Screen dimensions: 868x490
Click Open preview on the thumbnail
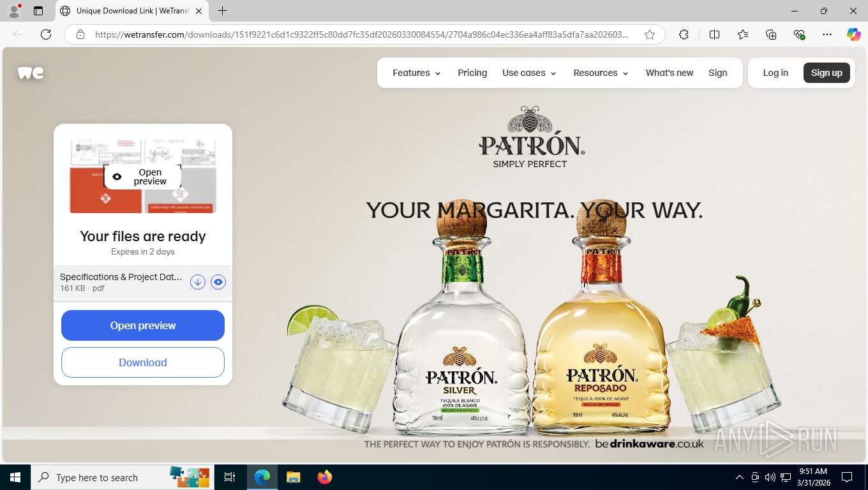(142, 177)
